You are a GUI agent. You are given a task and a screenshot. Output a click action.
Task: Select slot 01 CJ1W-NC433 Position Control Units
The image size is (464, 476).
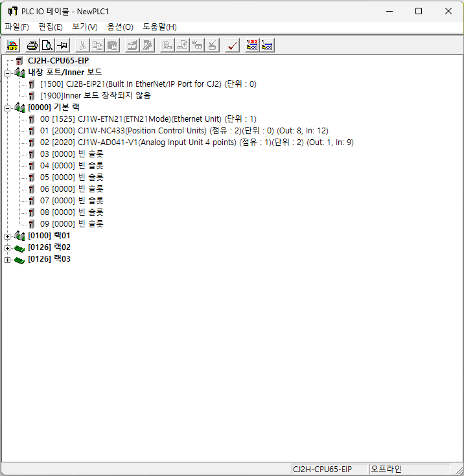(184, 131)
